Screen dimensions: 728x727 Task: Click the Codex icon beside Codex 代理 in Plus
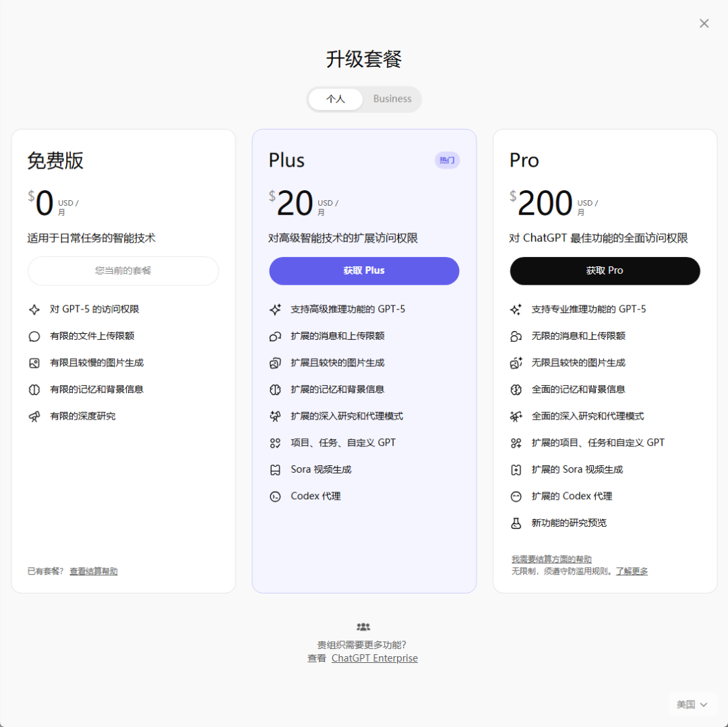pyautogui.click(x=275, y=496)
